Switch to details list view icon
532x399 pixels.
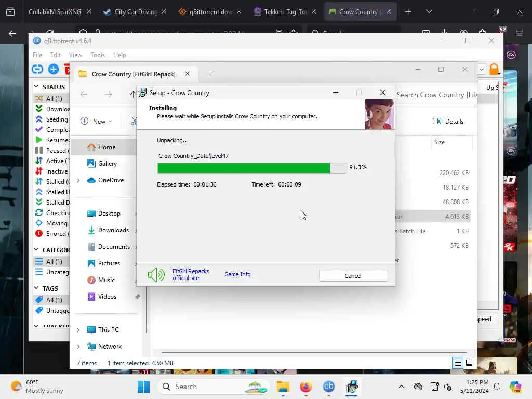click(458, 363)
